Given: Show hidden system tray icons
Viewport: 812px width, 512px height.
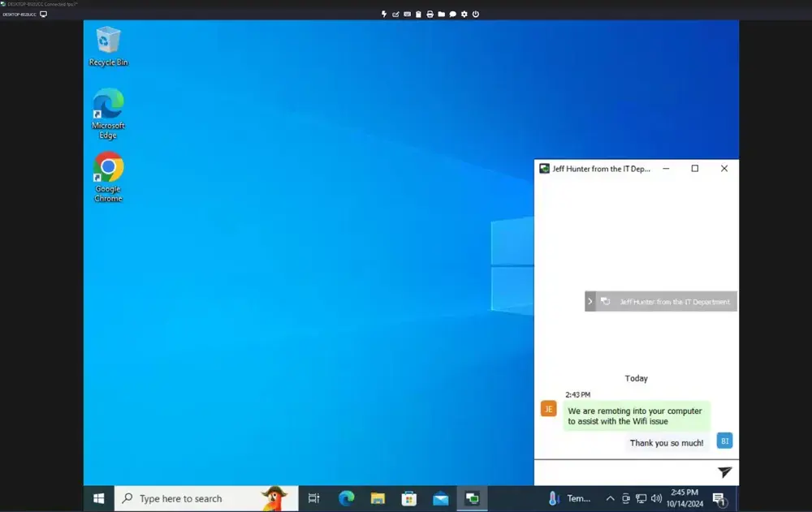Looking at the screenshot, I should [x=610, y=498].
